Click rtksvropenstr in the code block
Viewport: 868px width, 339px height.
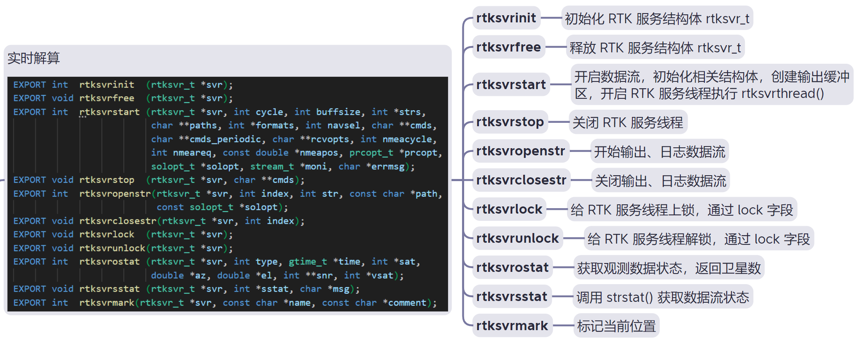click(x=115, y=194)
